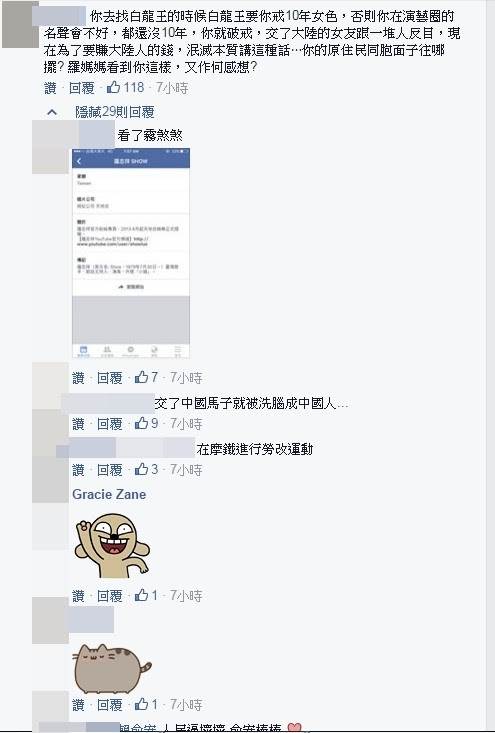The height and width of the screenshot is (733, 495).
Task: Click the thumbs-up icon showing 118 likes
Action: click(x=114, y=87)
